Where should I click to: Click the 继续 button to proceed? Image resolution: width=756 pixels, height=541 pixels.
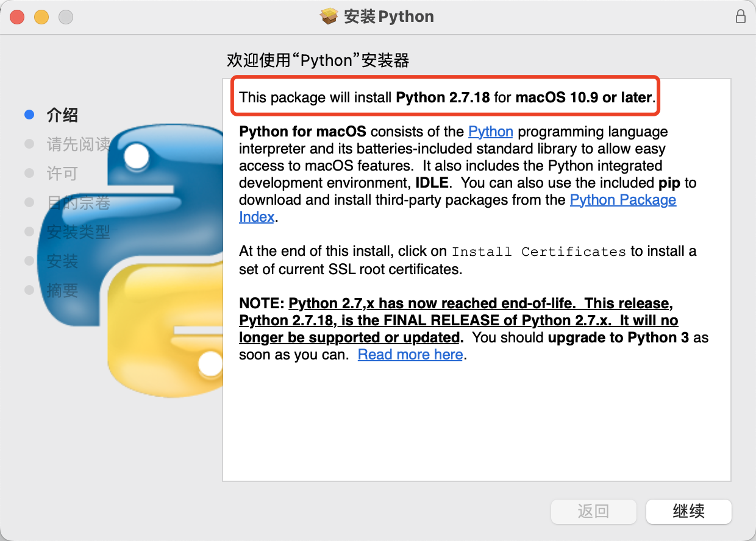(x=689, y=512)
